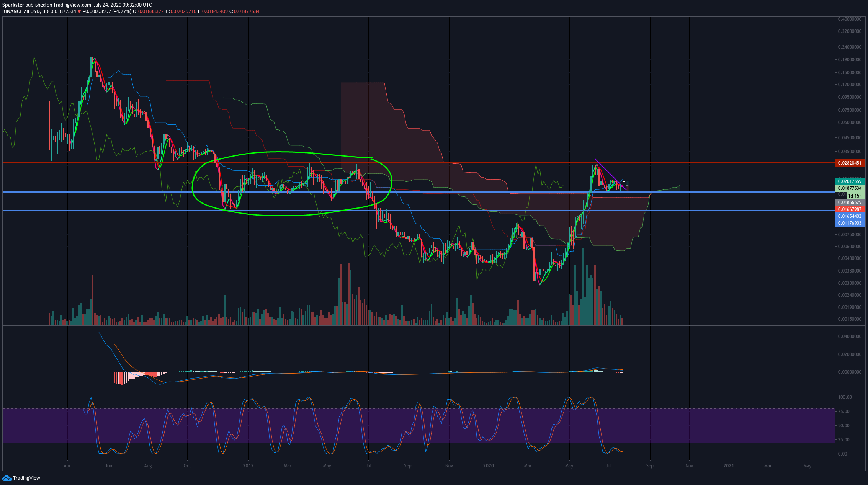Click the 50.00 stochastic axis label

(x=844, y=426)
